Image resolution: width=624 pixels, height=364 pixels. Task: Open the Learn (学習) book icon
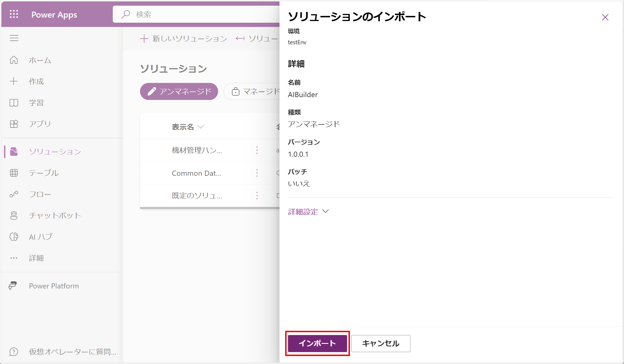[14, 102]
